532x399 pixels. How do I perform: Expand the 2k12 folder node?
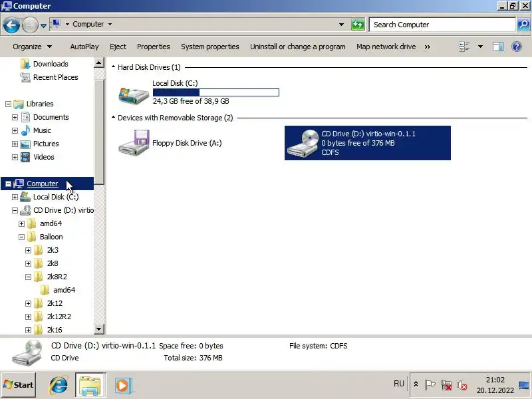[28, 303]
